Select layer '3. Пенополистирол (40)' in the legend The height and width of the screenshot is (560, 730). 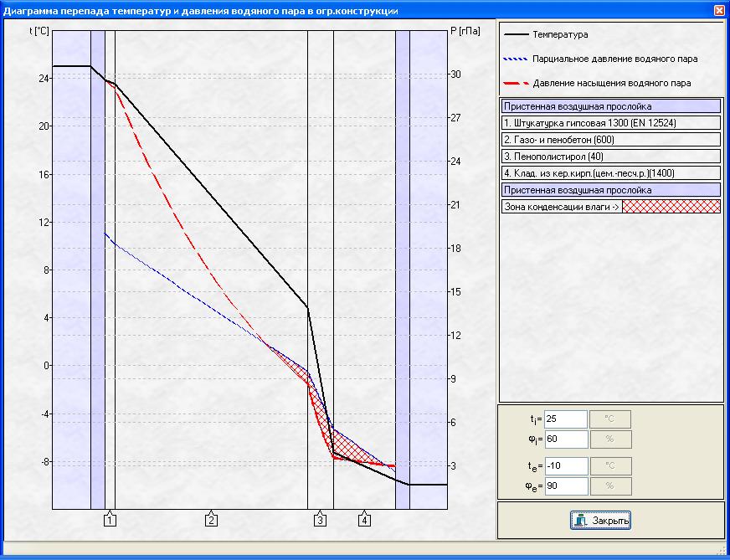[x=611, y=157]
